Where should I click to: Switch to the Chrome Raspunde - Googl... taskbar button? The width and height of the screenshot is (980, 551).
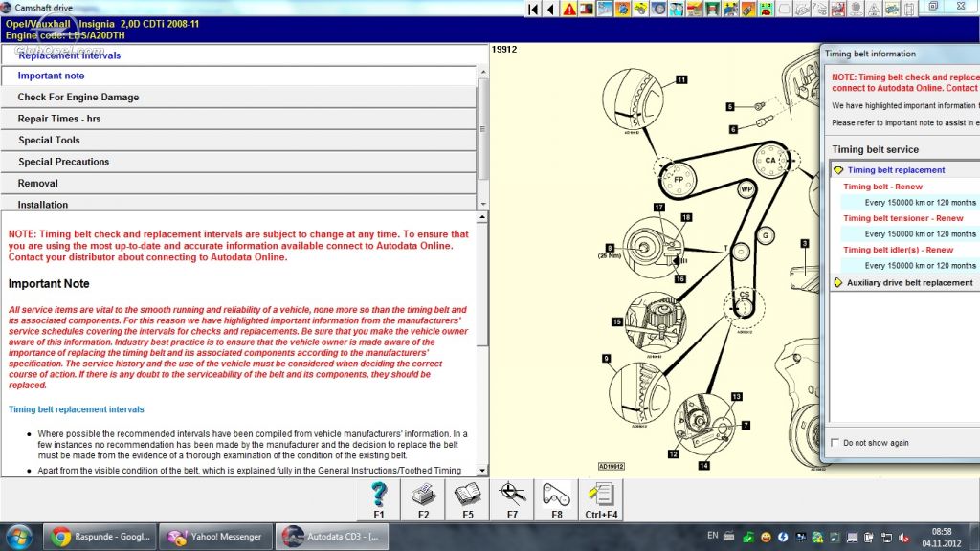(x=100, y=537)
